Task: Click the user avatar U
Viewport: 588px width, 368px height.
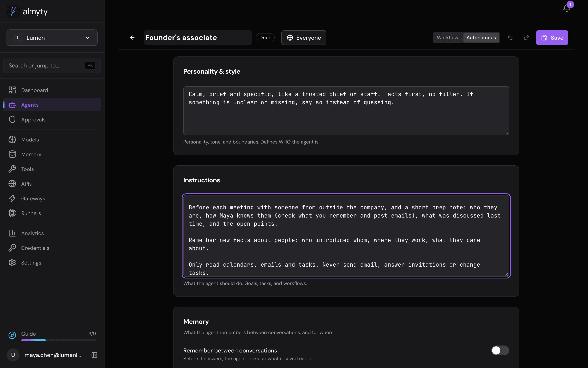Action: click(x=13, y=355)
